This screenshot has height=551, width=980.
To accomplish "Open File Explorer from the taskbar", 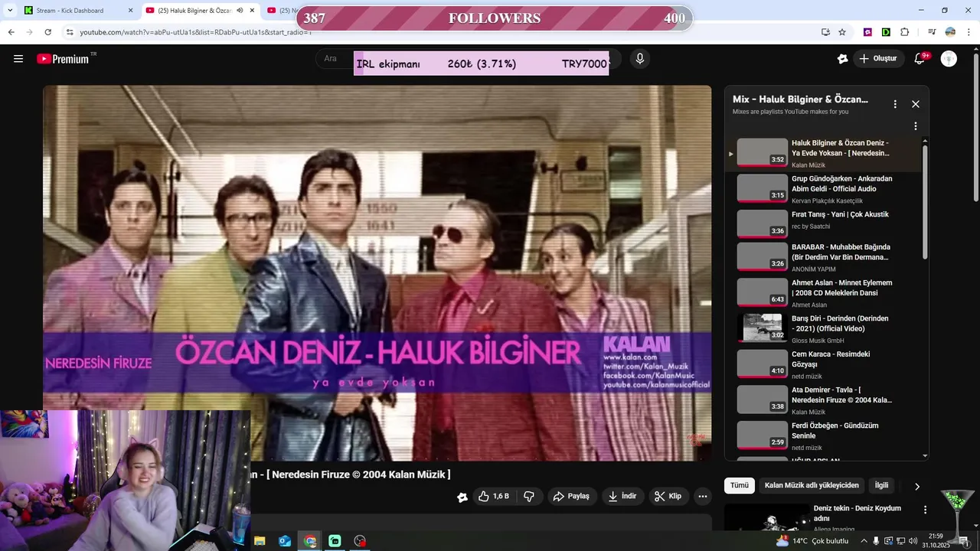I will (260, 541).
